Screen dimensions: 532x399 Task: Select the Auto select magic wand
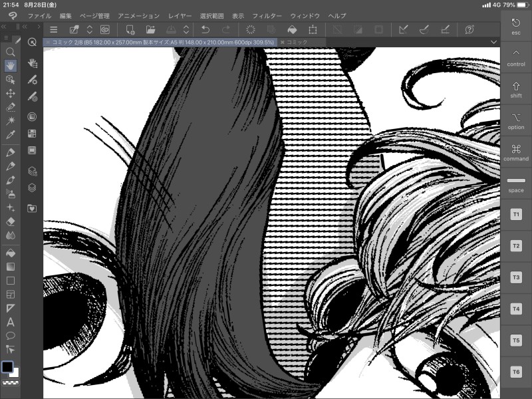(11, 120)
